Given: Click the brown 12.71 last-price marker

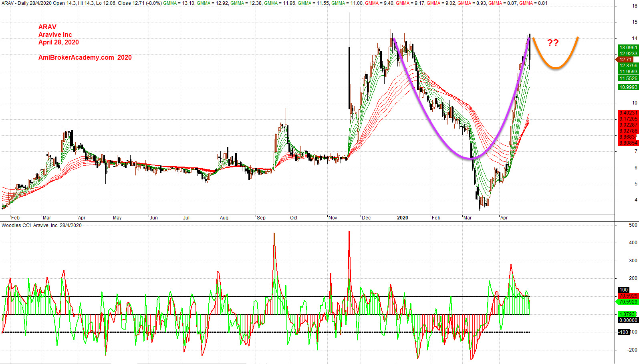Looking at the screenshot, I should [625, 60].
